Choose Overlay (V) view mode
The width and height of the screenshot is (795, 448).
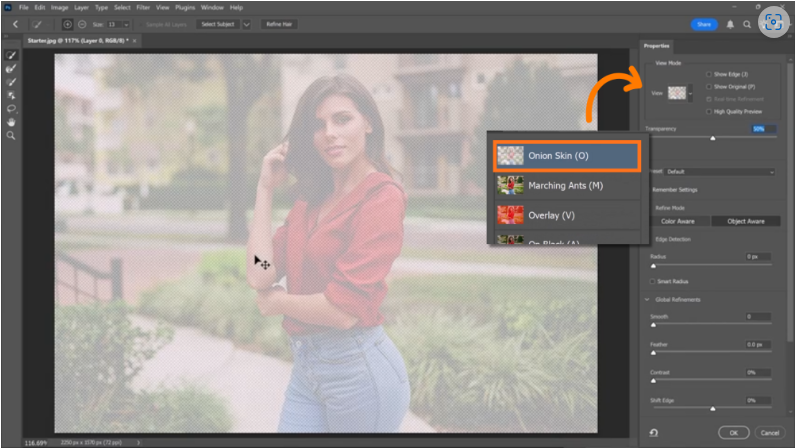pos(567,215)
